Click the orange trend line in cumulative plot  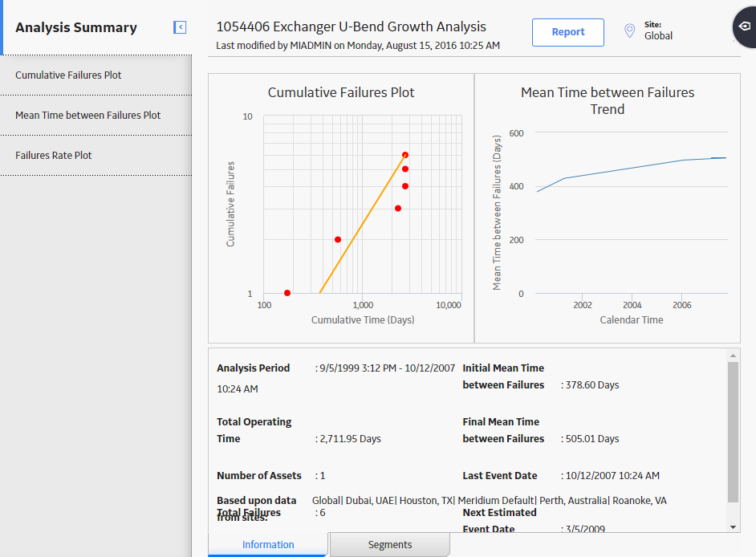tap(363, 224)
